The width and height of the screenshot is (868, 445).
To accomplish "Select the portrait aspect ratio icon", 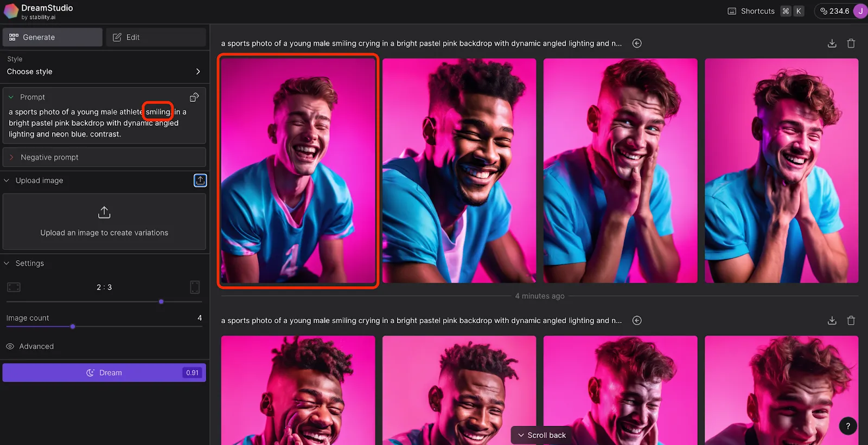I will pos(195,287).
